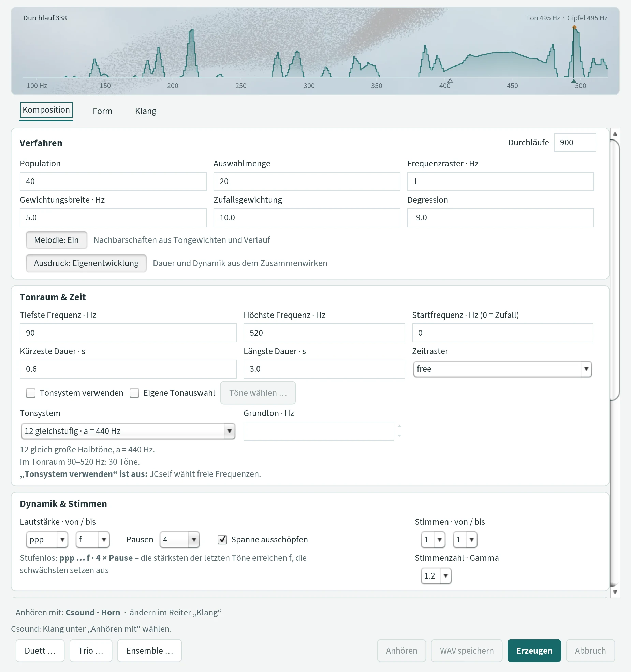Click the Töne wählen … button

(258, 393)
